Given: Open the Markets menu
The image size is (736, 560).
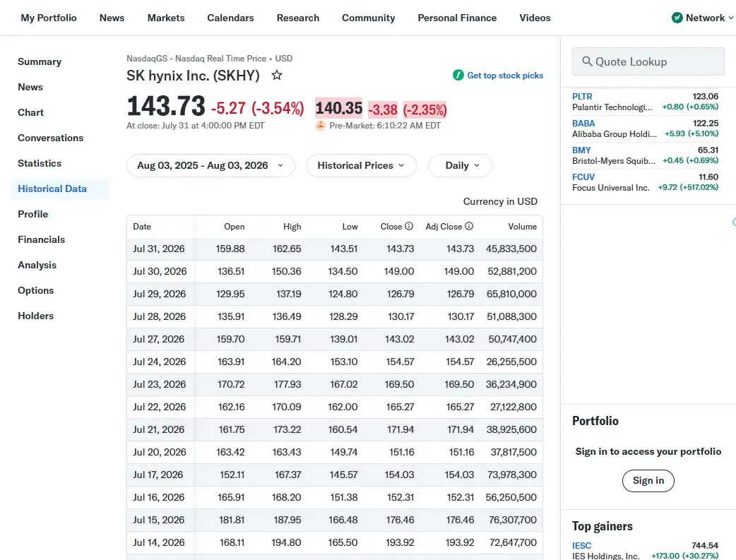Looking at the screenshot, I should coord(166,18).
